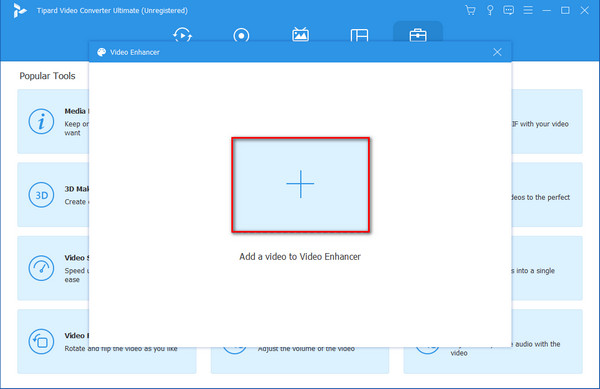Click the 'Popular Tools' heading
The image size is (600, 389).
pos(47,76)
